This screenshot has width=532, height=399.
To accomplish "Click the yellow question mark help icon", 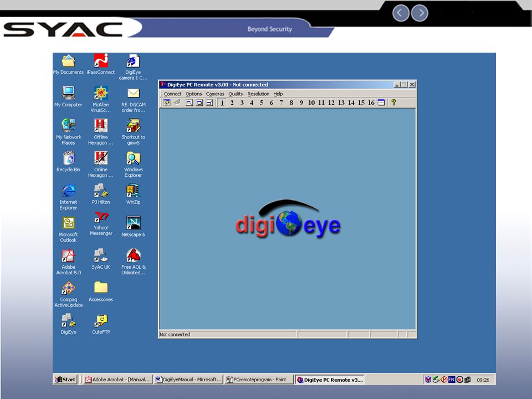I will click(x=393, y=103).
